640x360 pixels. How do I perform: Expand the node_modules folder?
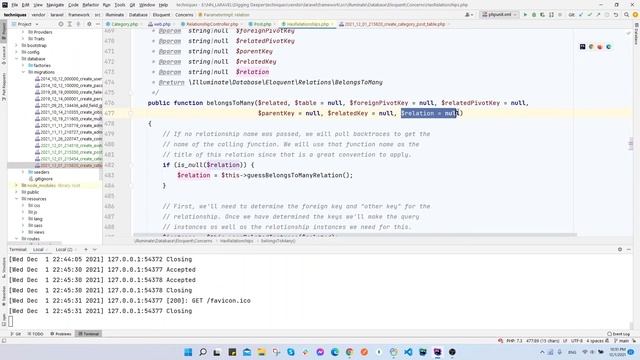pyautogui.click(x=17, y=185)
